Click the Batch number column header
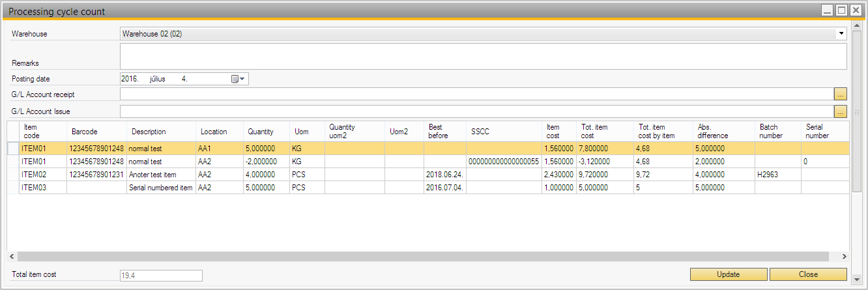The image size is (868, 290). tap(769, 132)
